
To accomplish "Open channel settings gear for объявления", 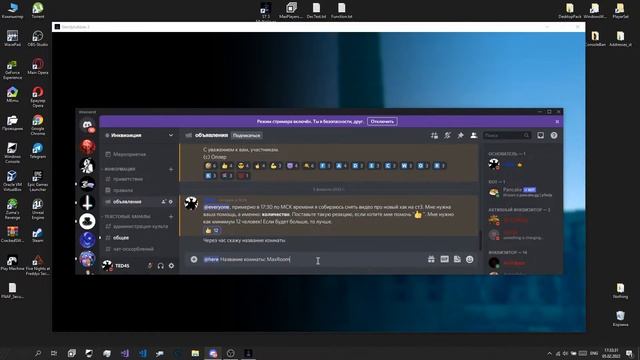I will (x=171, y=202).
